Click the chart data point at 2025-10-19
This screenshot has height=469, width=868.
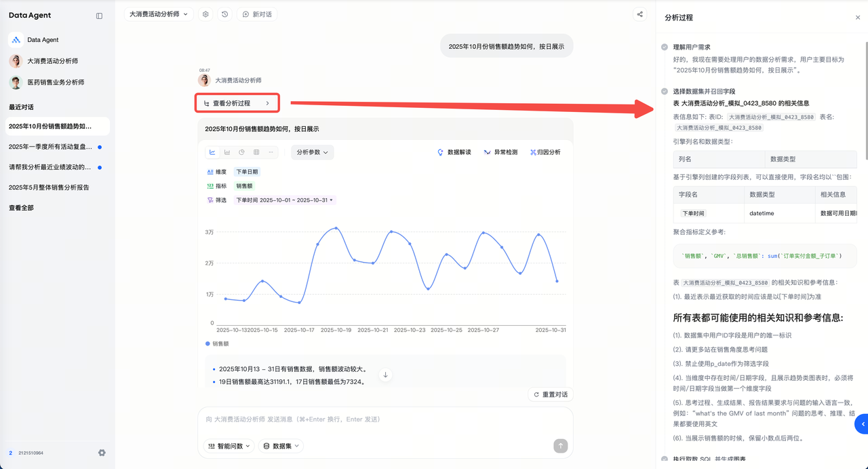[336, 228]
